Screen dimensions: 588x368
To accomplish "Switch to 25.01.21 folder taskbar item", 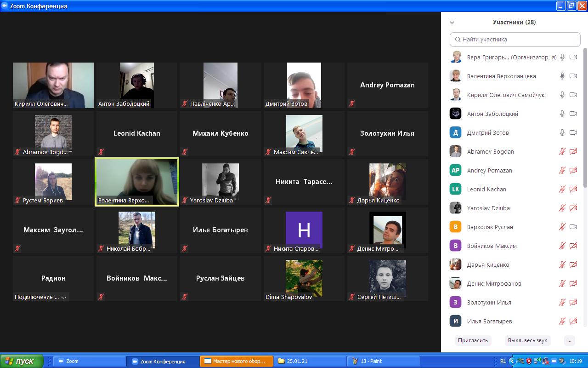I will (x=310, y=361).
